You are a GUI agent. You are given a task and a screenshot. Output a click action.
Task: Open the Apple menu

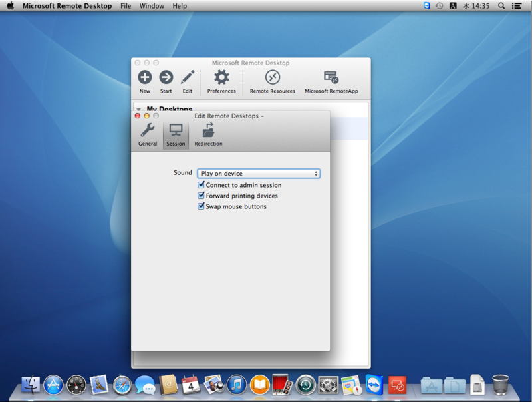tap(11, 6)
